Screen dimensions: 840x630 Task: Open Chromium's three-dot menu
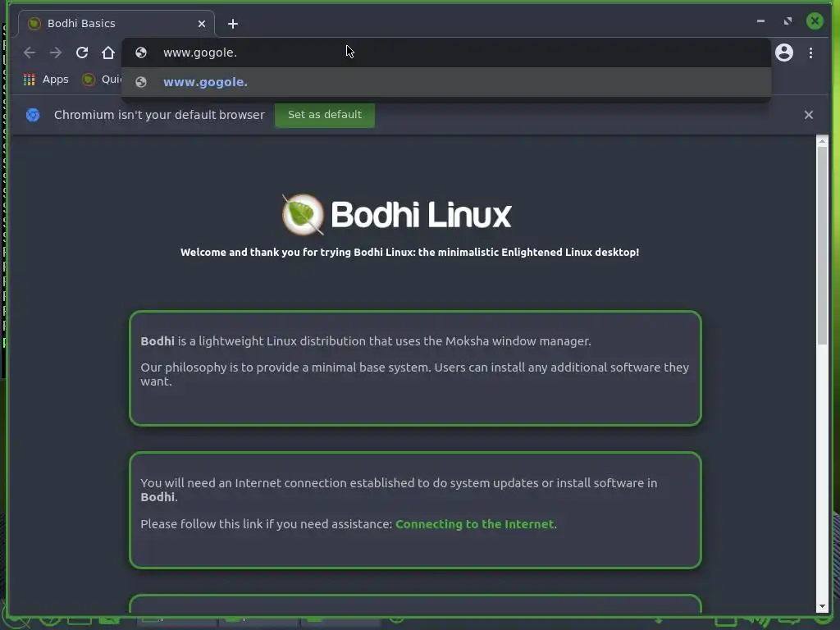(x=810, y=52)
